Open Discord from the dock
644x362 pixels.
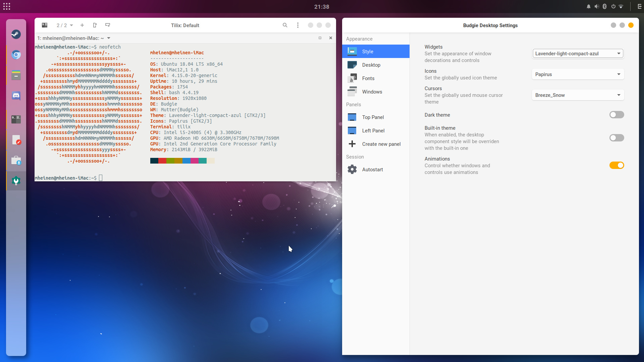[x=16, y=96]
